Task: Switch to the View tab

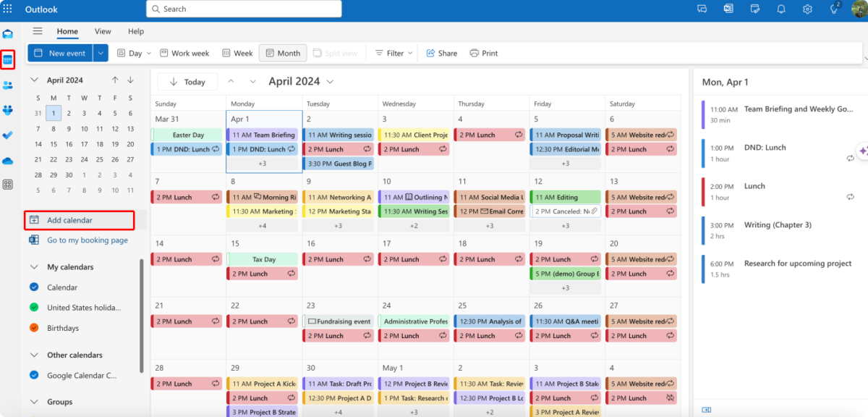Action: 103,31
